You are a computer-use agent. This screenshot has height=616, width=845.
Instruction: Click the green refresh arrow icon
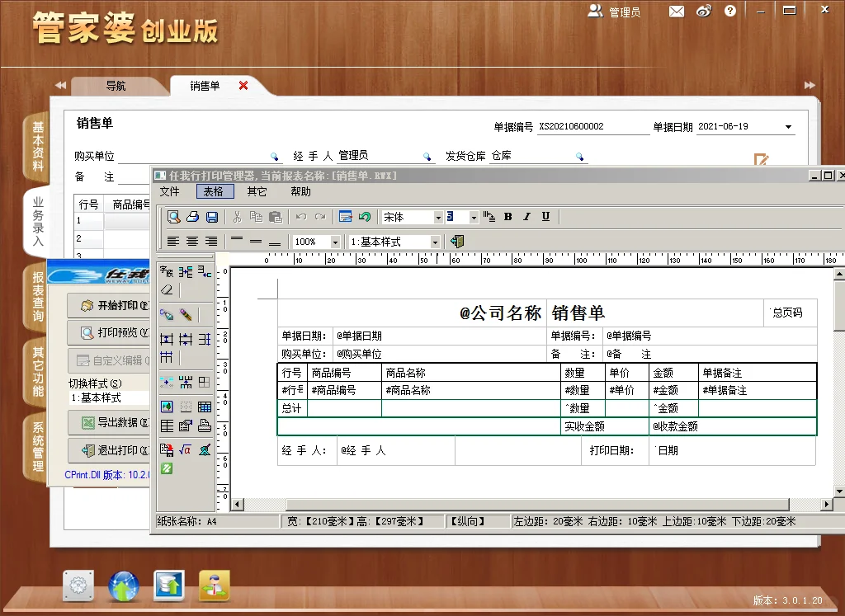(365, 216)
